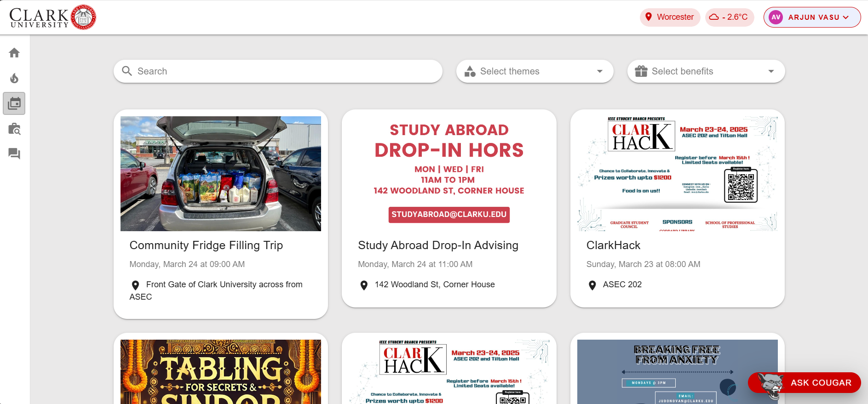Click the second ClarkHack poster in bottom row

449,372
